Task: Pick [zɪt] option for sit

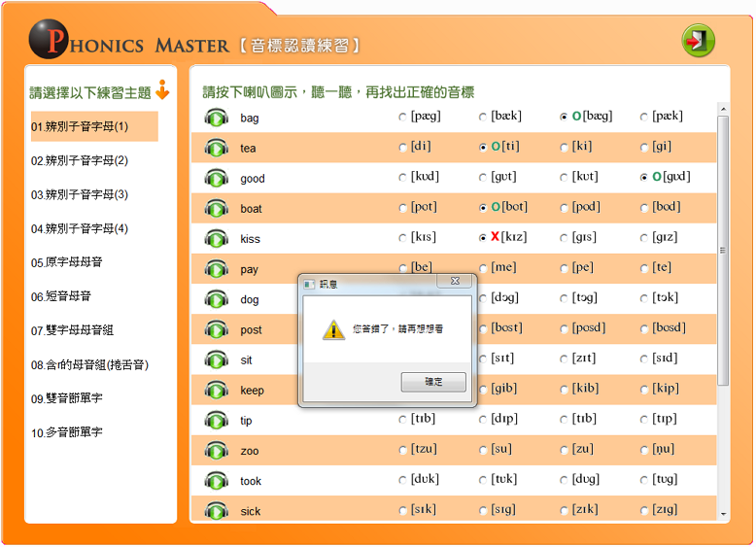Action: pos(564,359)
